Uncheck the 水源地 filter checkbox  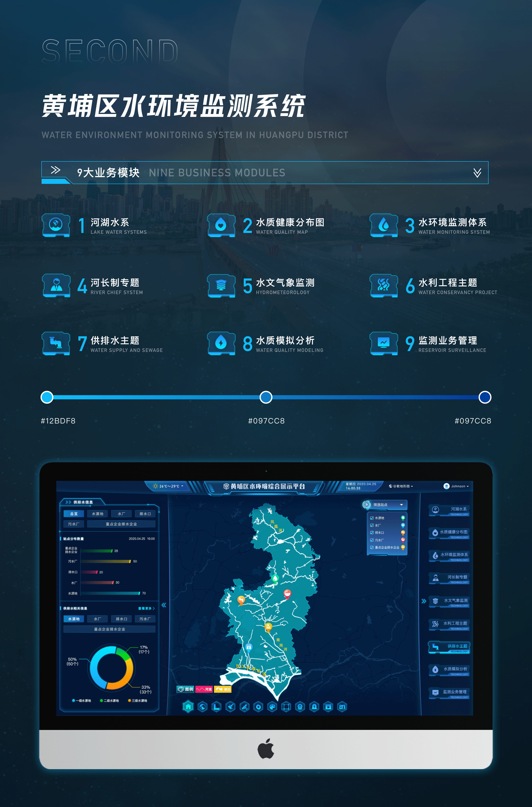tap(372, 518)
